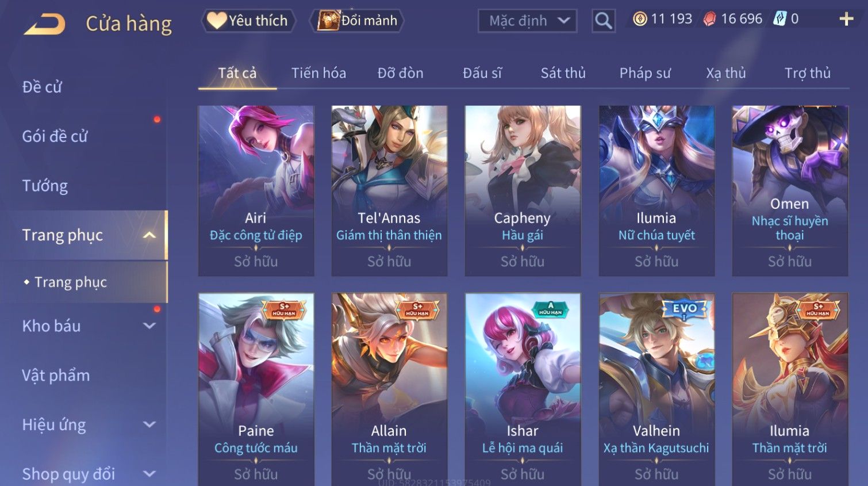Viewport: 868px width, 486px height.
Task: Select the Pháp sư tab
Action: 645,73
